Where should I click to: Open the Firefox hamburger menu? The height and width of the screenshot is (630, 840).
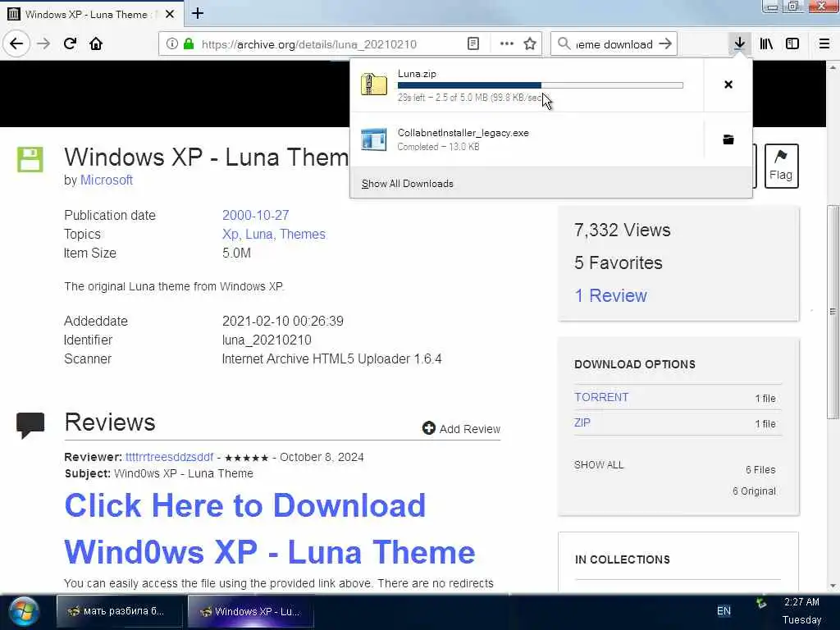click(x=824, y=44)
